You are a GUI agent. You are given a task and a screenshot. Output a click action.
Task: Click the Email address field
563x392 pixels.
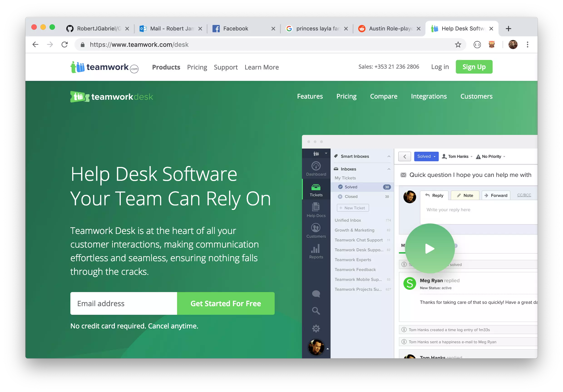click(x=123, y=303)
